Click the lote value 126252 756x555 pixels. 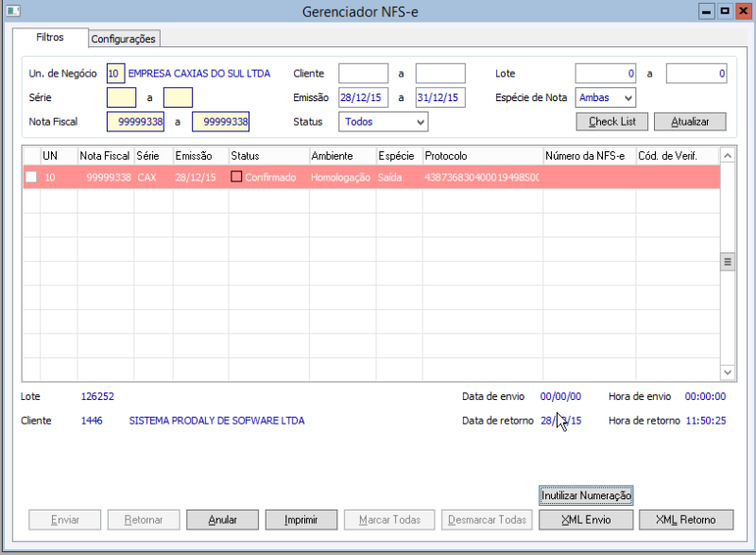point(97,396)
